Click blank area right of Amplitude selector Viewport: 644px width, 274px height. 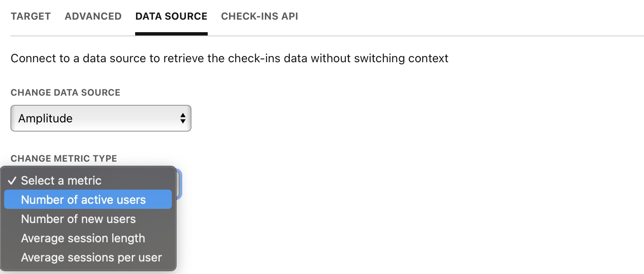[x=334, y=118]
